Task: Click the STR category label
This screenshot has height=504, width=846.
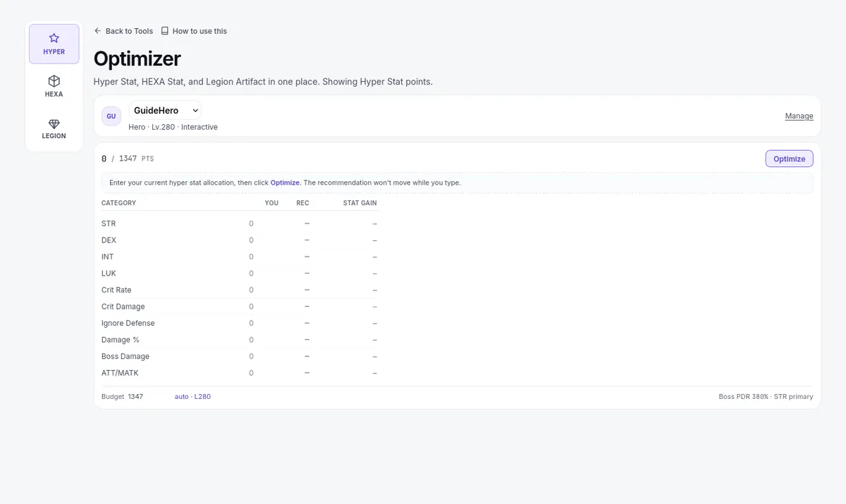Action: click(109, 223)
